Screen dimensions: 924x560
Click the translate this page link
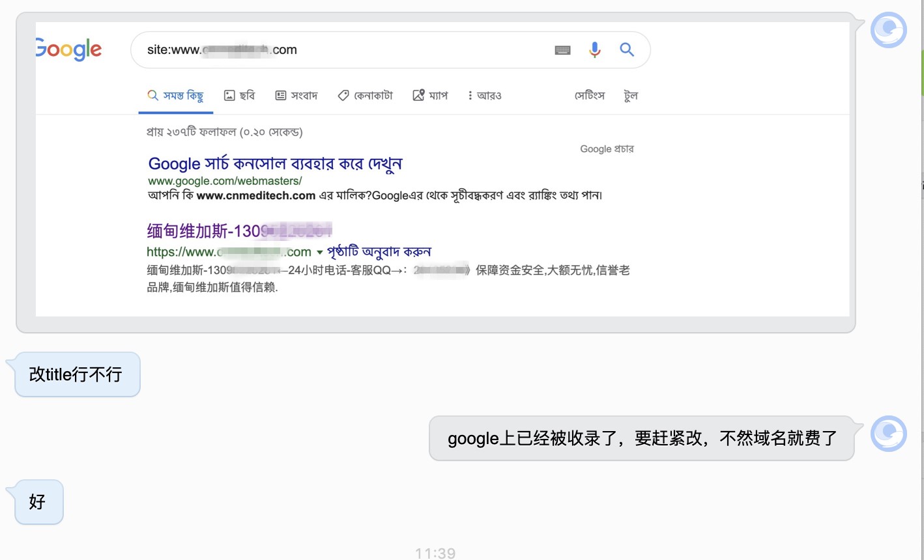click(378, 251)
